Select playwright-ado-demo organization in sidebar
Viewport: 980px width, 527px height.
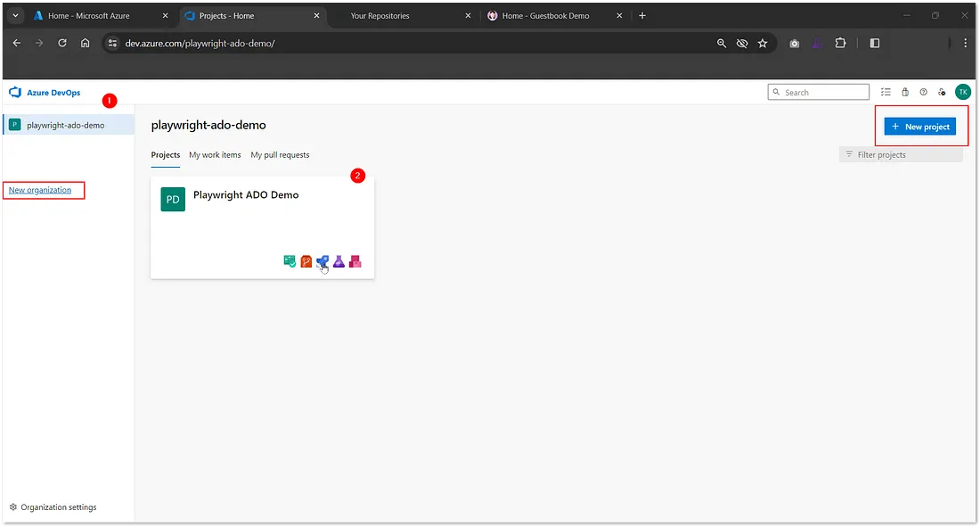[x=68, y=125]
